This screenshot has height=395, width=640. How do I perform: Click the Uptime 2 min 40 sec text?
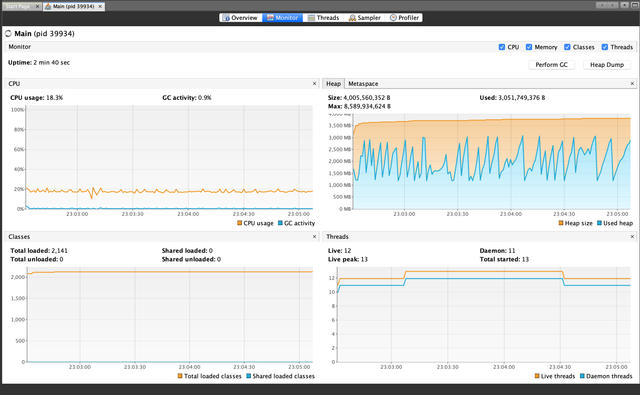[39, 62]
